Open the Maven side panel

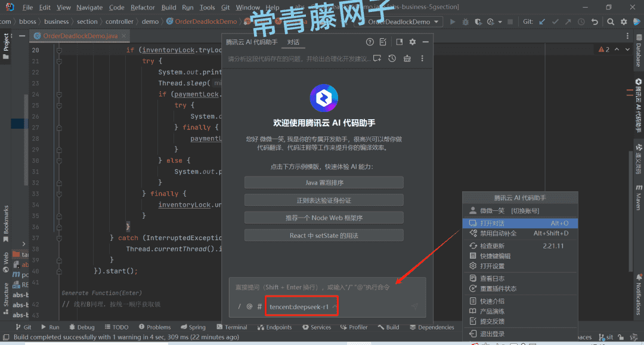coord(639,197)
